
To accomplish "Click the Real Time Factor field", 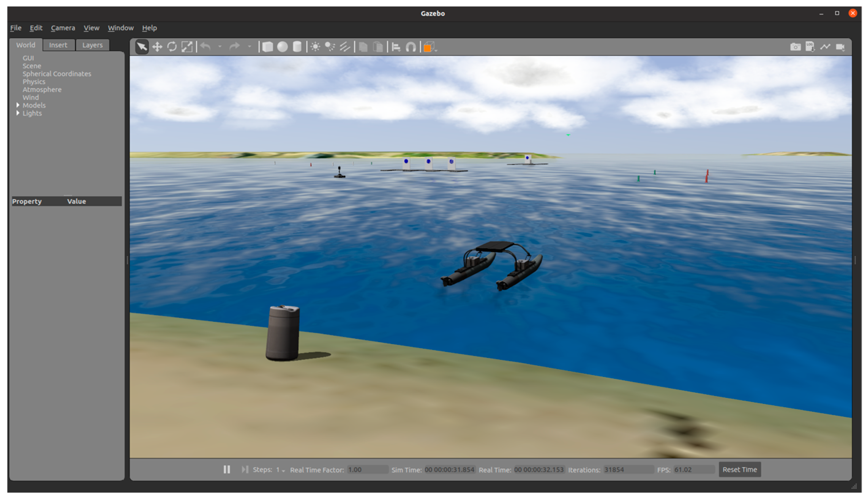I will pyautogui.click(x=367, y=470).
